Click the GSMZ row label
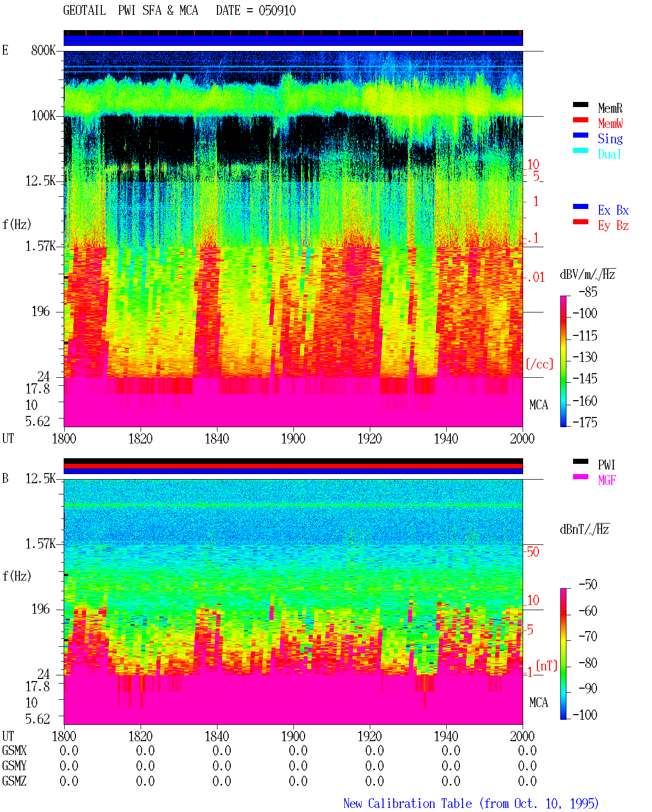The width and height of the screenshot is (652, 812). click(x=14, y=781)
